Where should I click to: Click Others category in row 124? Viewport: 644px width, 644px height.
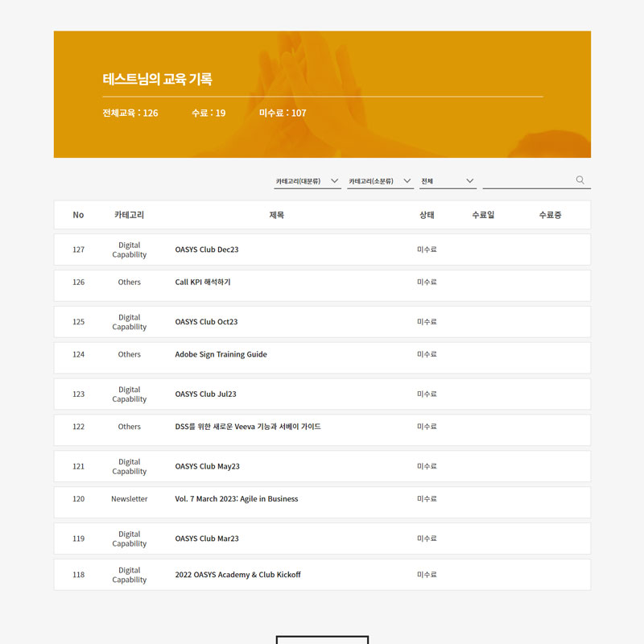pos(129,354)
